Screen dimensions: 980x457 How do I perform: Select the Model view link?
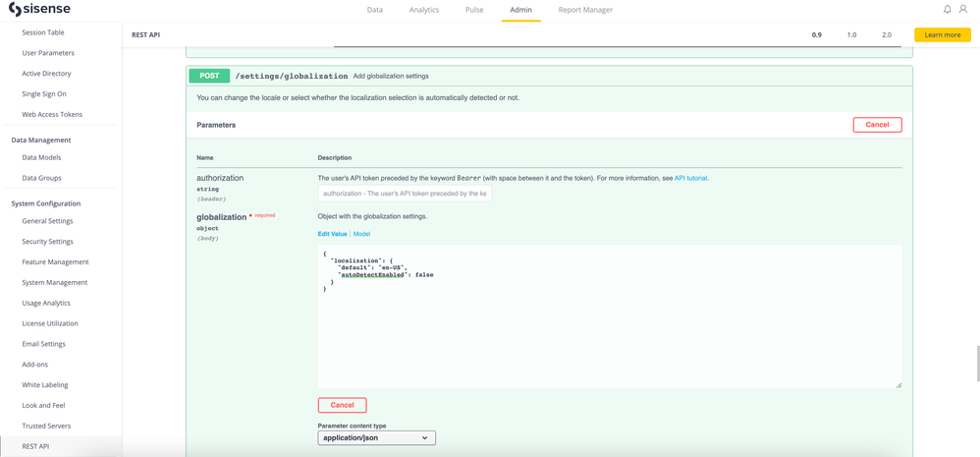pos(361,234)
